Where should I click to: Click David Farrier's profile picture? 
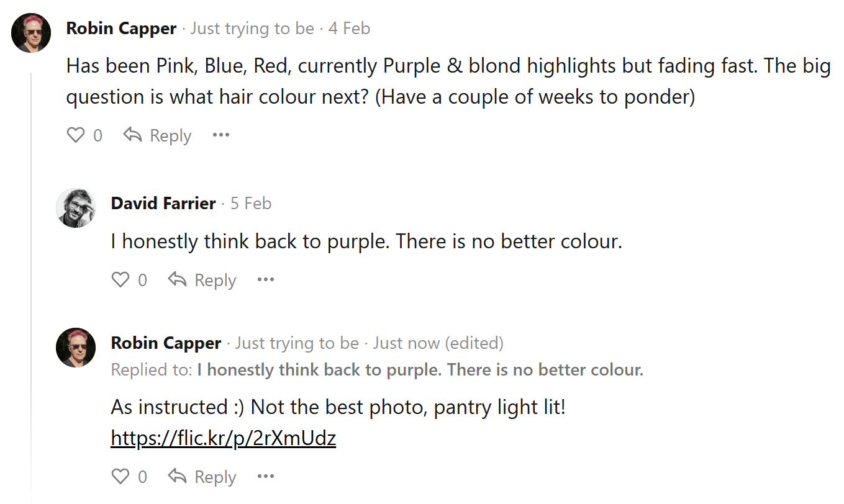coord(76,208)
